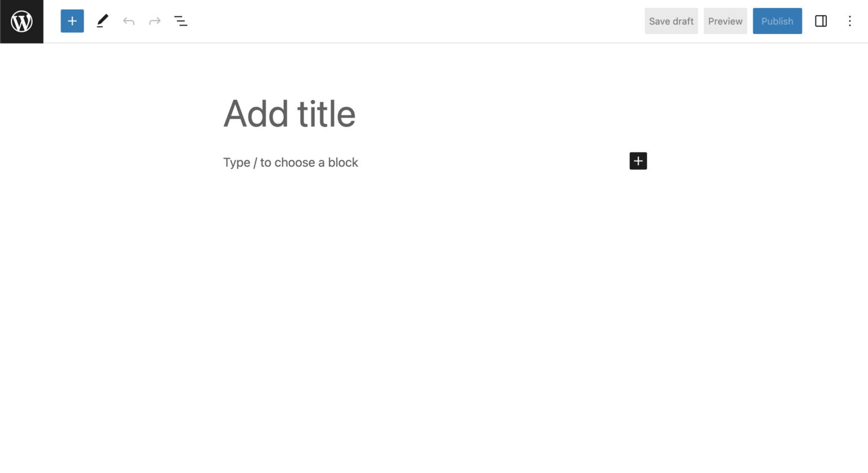Toggle the block inserter open
868x473 pixels.
[72, 21]
